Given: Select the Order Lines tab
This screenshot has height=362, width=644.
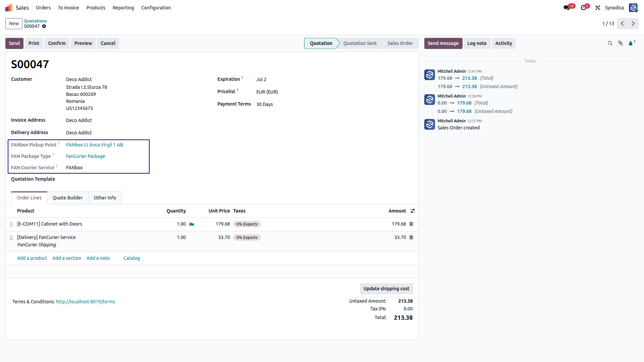Looking at the screenshot, I should [29, 198].
